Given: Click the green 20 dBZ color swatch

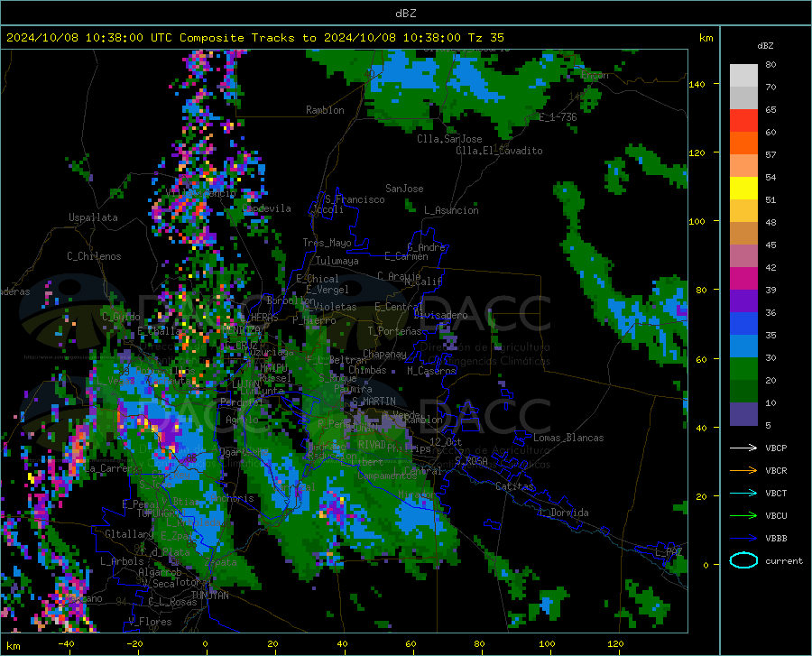Looking at the screenshot, I should pos(743,369).
